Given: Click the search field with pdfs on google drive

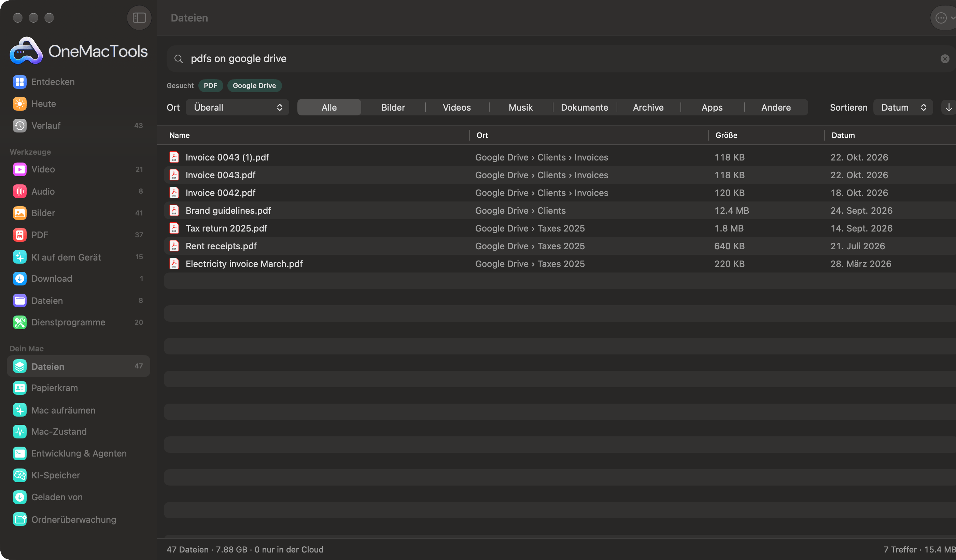Looking at the screenshot, I should coord(561,58).
